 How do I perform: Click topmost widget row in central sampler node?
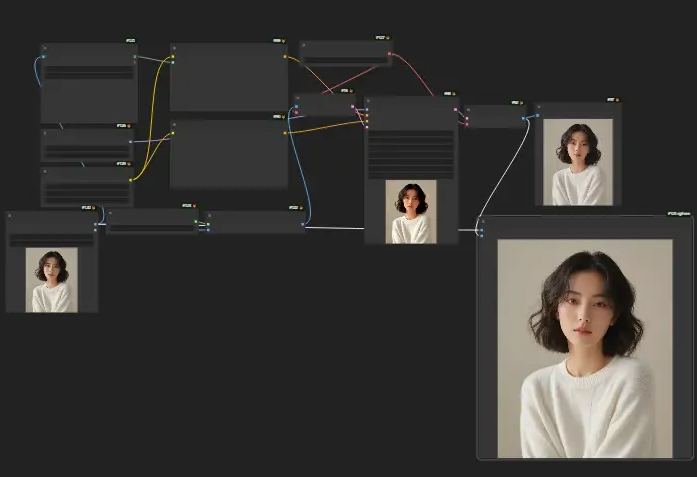point(411,133)
